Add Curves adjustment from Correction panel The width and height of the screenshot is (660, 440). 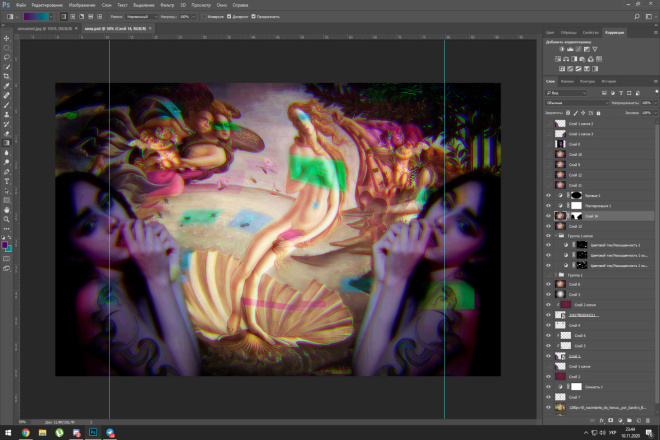(578, 49)
